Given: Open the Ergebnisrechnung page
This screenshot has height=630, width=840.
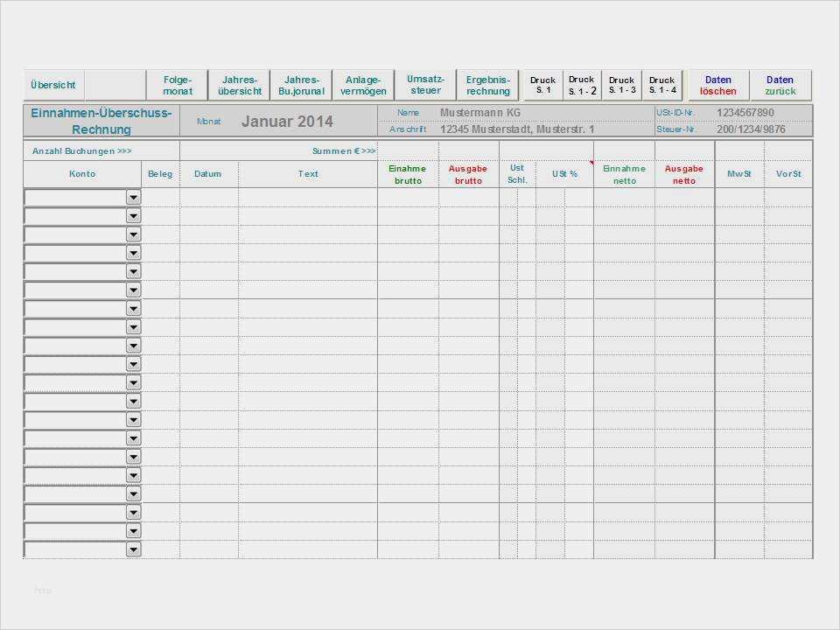Looking at the screenshot, I should (x=487, y=86).
